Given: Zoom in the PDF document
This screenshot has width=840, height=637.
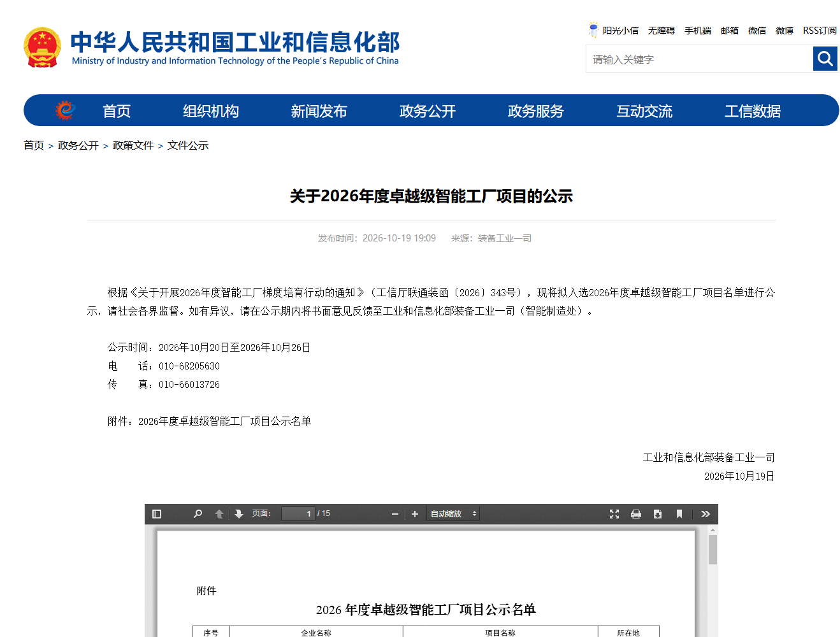Looking at the screenshot, I should 415,514.
